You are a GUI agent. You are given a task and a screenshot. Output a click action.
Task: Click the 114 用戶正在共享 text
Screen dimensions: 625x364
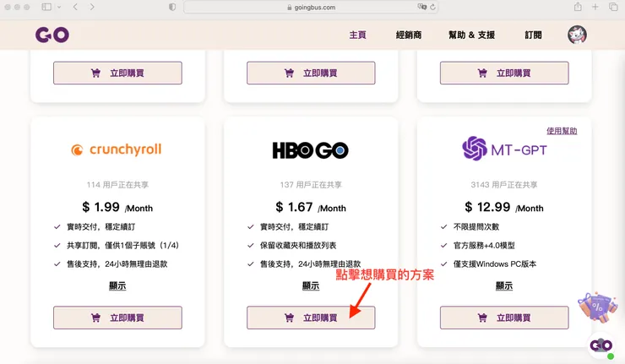click(117, 185)
